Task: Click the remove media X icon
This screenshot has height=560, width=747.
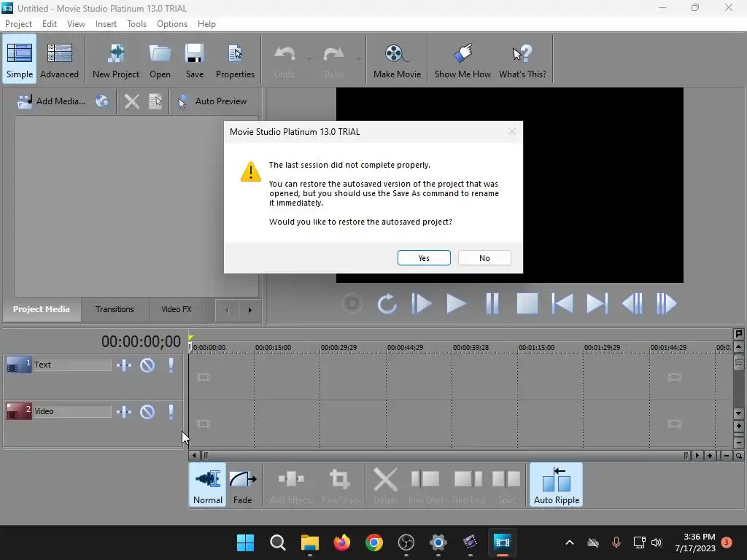Action: pos(132,101)
